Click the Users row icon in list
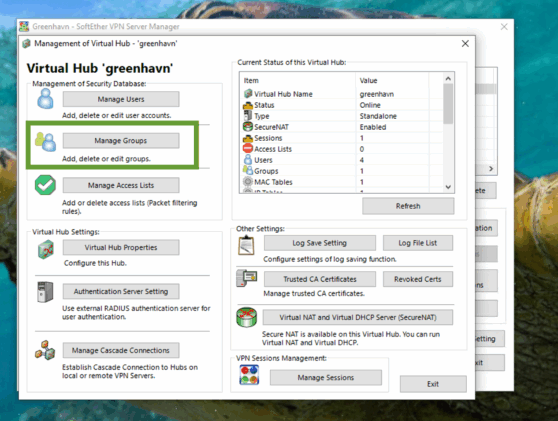 pos(248,159)
